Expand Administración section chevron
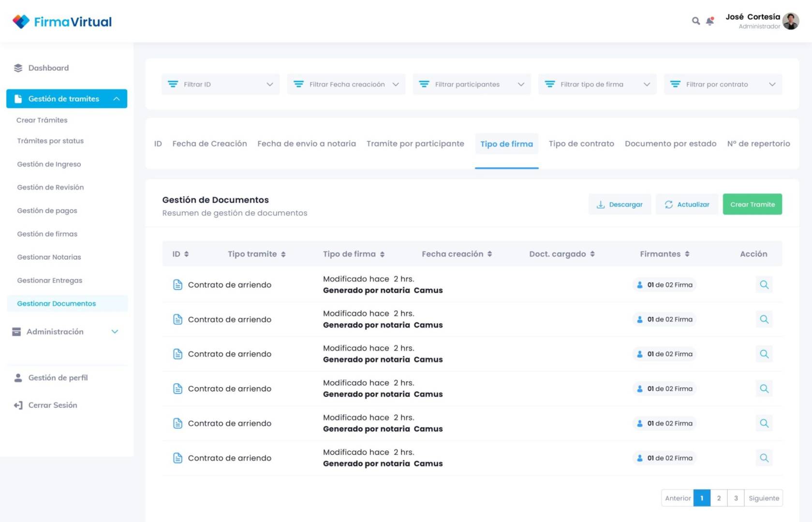The width and height of the screenshot is (812, 522). pyautogui.click(x=115, y=332)
